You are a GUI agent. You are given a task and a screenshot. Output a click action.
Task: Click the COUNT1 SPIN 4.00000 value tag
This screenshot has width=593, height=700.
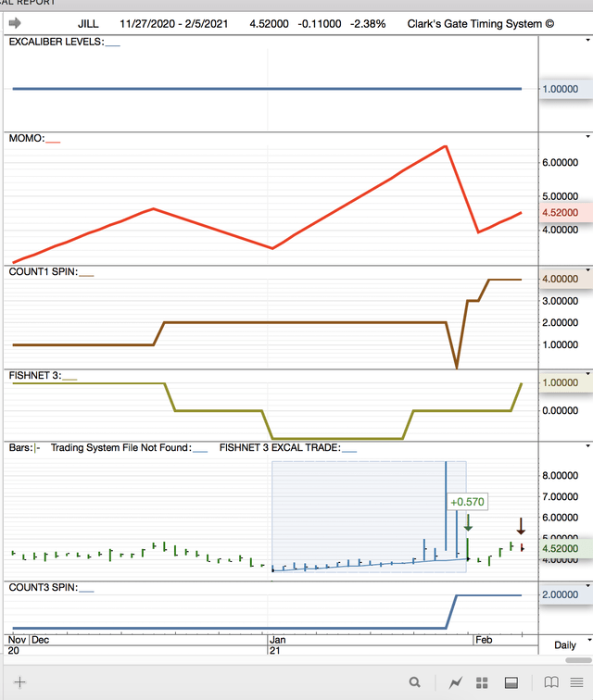point(566,279)
